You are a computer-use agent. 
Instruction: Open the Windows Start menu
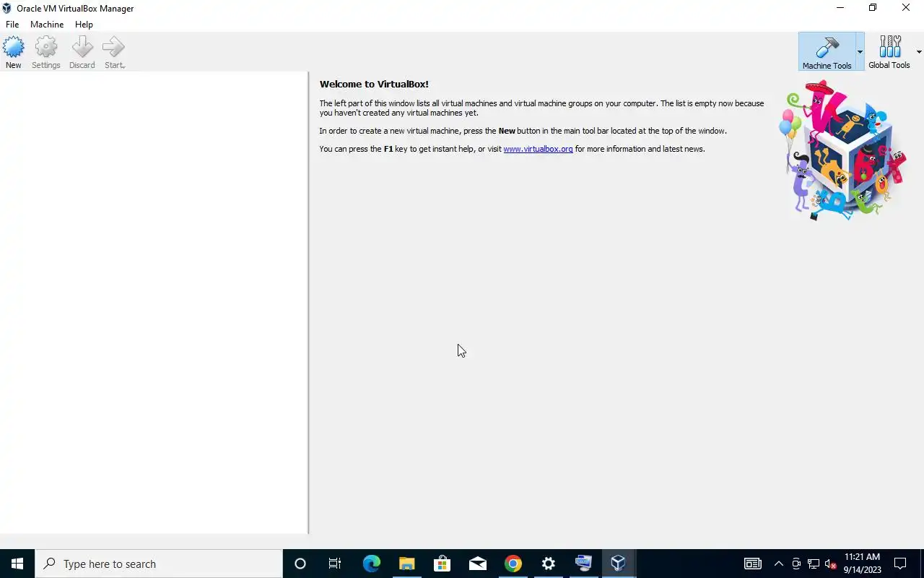pyautogui.click(x=17, y=564)
